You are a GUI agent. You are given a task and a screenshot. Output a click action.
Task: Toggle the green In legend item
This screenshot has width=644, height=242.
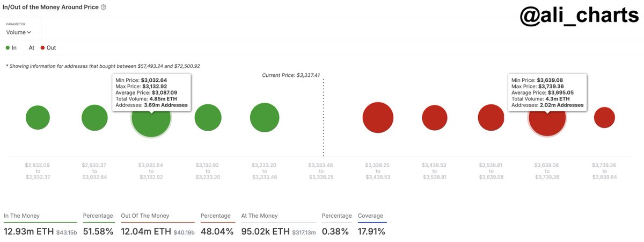click(x=11, y=48)
